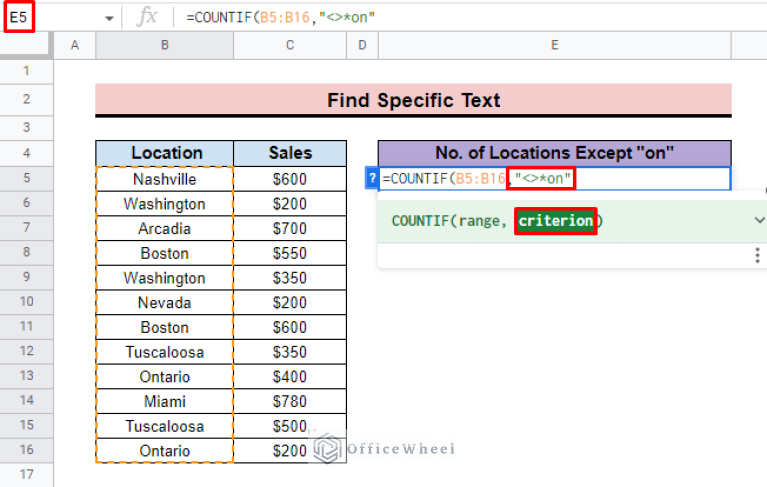The height and width of the screenshot is (487, 767).
Task: Expand the COUNTIF function help chevron
Action: tap(759, 220)
